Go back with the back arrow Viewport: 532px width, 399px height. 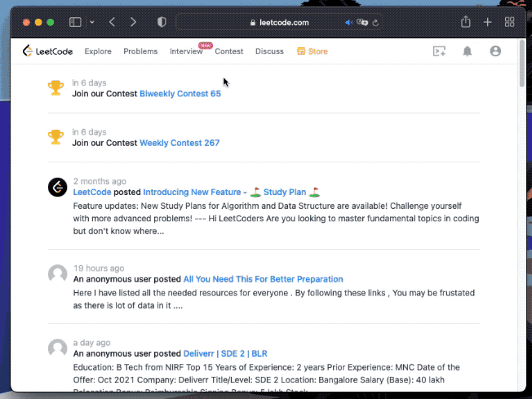(113, 22)
